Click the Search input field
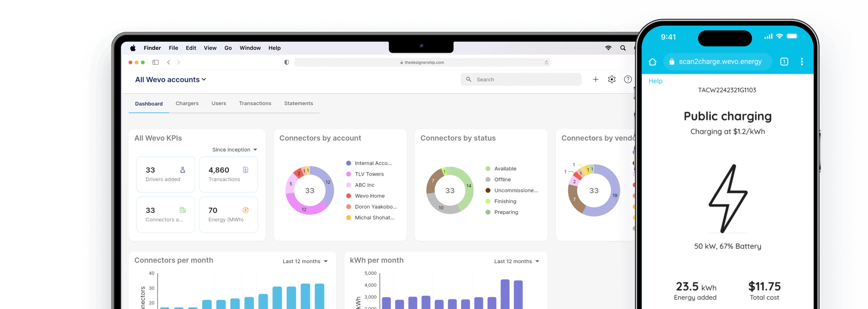This screenshot has width=868, height=309. [x=521, y=79]
